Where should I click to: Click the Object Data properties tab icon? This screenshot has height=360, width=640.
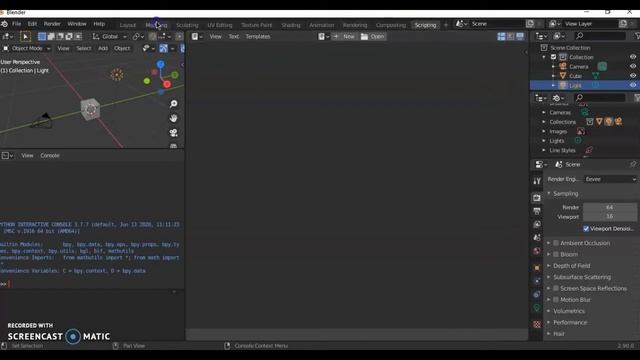(x=537, y=308)
